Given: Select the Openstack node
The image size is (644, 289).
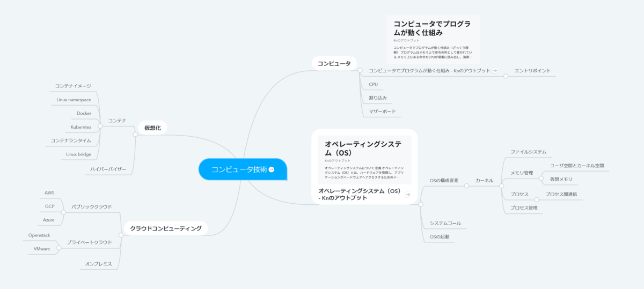Looking at the screenshot, I should point(40,235).
